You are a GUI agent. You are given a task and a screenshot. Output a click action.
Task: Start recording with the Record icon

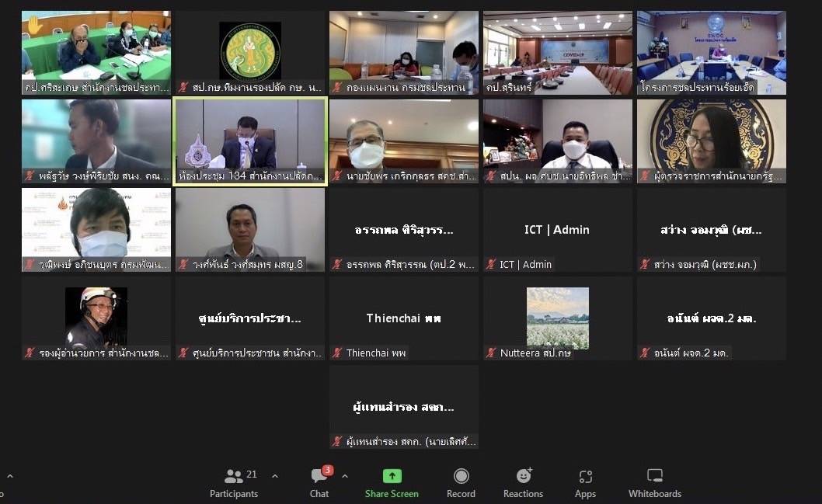pyautogui.click(x=461, y=476)
